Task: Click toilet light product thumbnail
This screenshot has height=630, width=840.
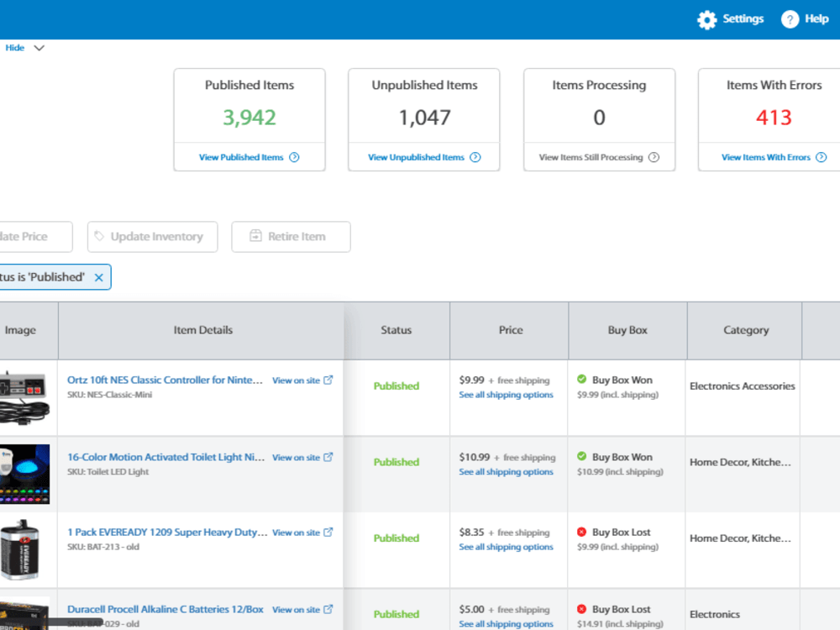Action: pos(24,474)
